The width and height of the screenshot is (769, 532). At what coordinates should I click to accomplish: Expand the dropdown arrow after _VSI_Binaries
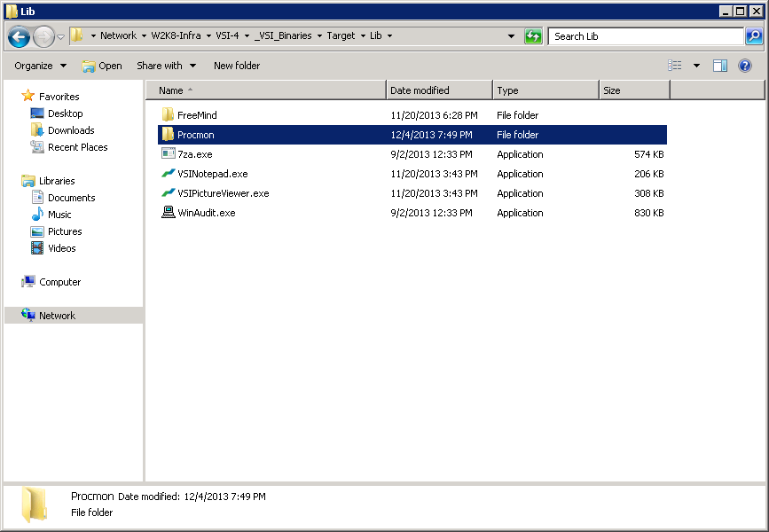[319, 35]
